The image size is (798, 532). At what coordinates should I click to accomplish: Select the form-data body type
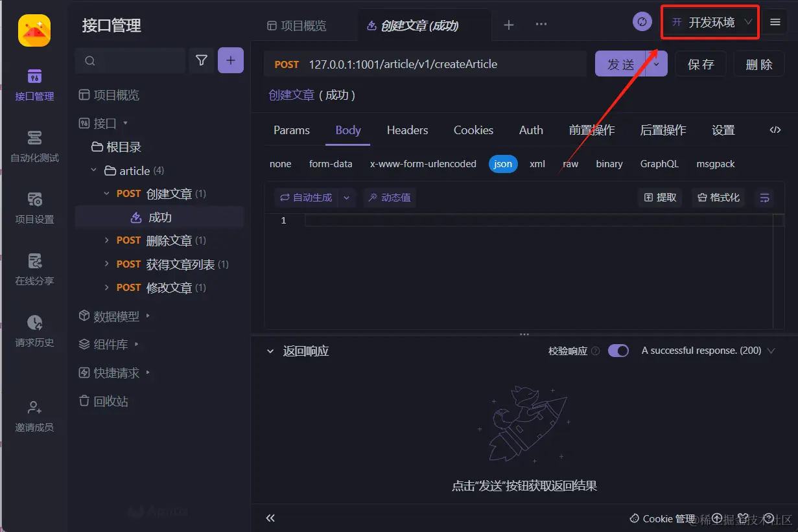click(331, 164)
